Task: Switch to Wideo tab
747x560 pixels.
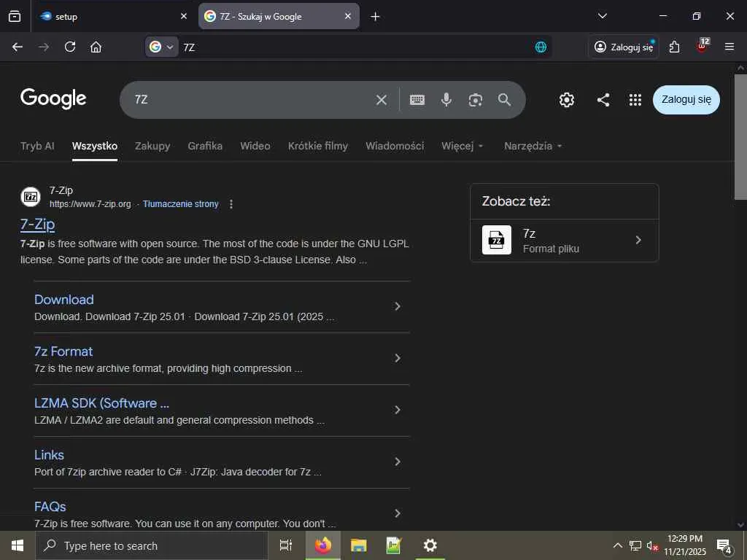Action: coord(255,146)
